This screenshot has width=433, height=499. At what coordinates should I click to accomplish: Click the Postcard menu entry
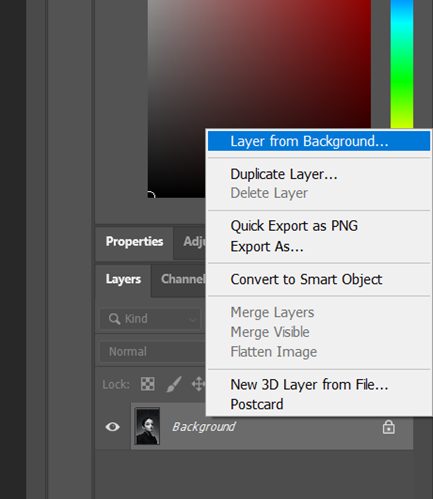(x=319, y=404)
